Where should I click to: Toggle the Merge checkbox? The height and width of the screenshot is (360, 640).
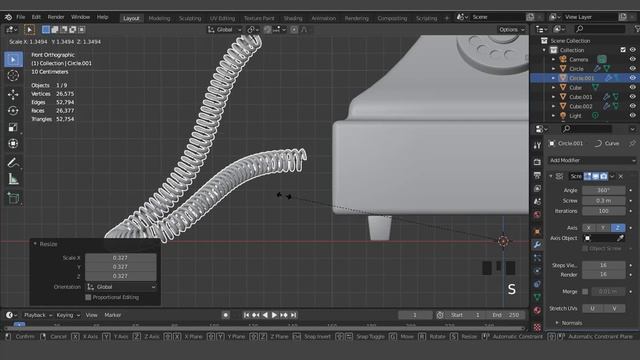(x=585, y=291)
